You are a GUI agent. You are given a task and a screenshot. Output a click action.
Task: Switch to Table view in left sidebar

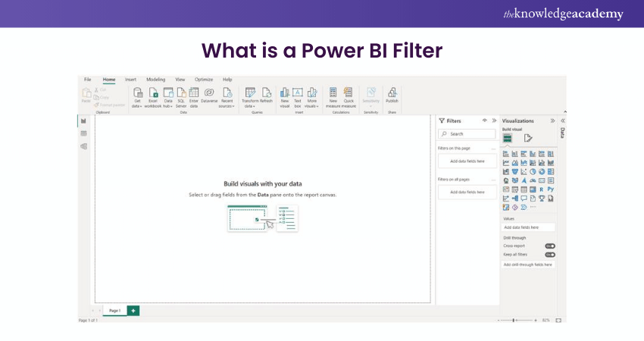click(83, 133)
